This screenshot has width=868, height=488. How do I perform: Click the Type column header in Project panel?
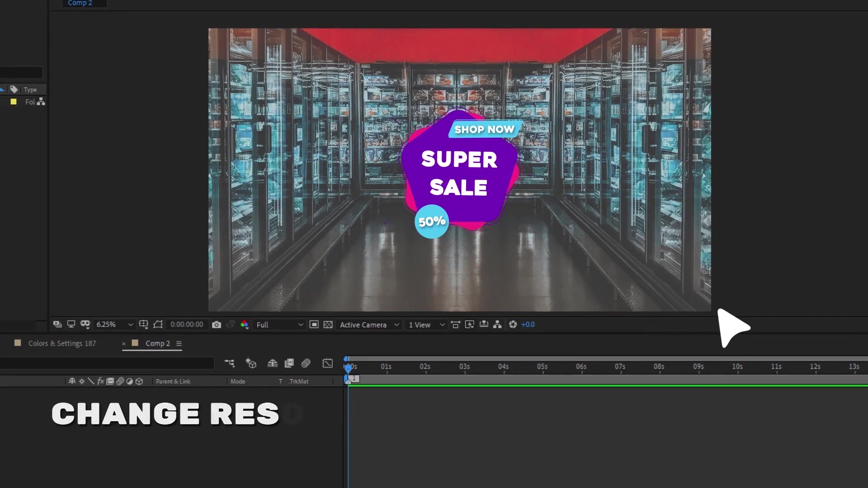(30, 89)
